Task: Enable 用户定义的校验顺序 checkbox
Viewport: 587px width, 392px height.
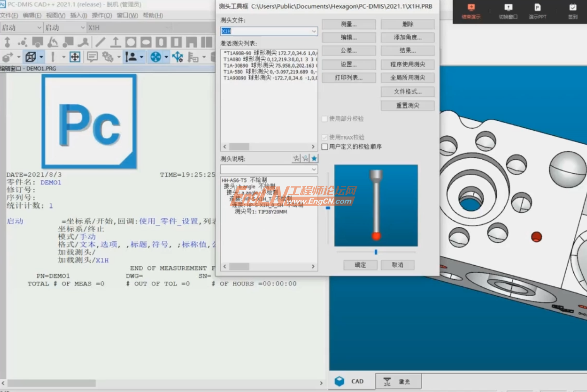Action: (325, 146)
